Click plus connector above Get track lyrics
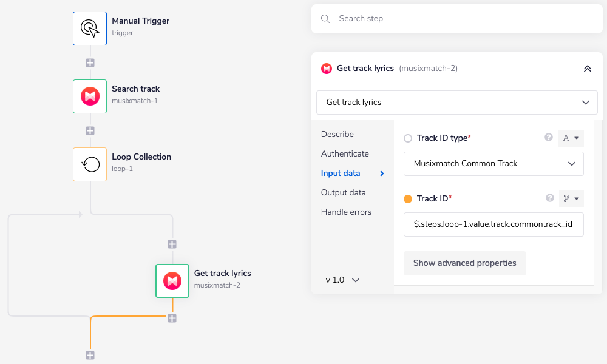 pyautogui.click(x=172, y=244)
